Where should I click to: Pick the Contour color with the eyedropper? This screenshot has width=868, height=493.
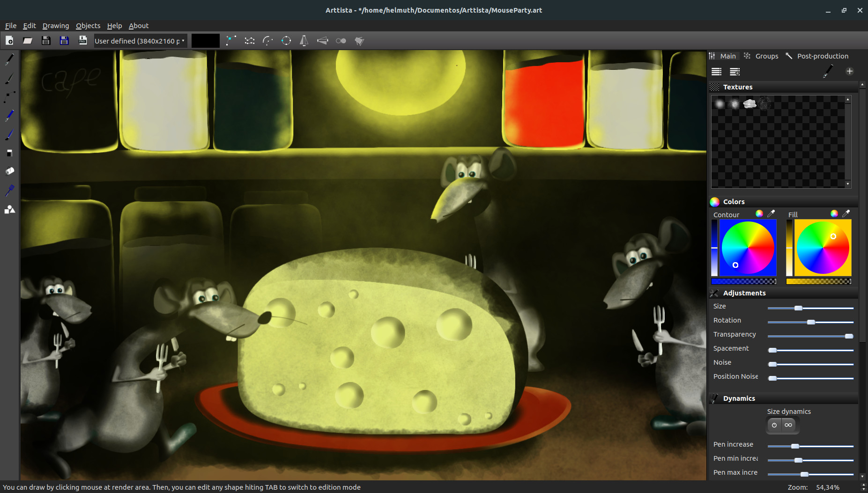point(771,213)
